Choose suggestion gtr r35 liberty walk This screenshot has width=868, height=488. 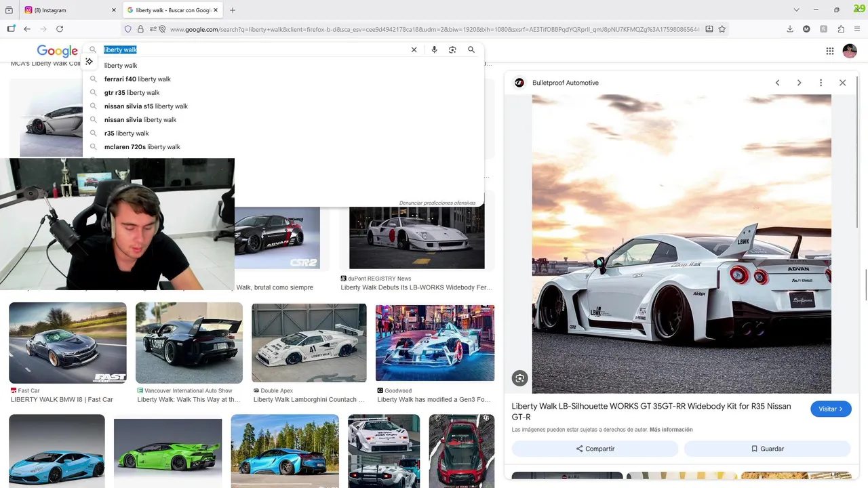(283, 93)
